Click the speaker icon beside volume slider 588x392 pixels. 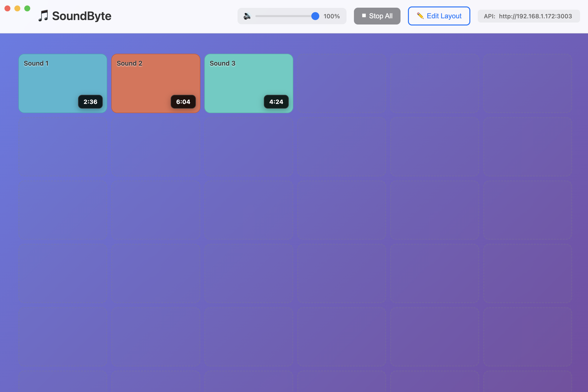pos(247,16)
